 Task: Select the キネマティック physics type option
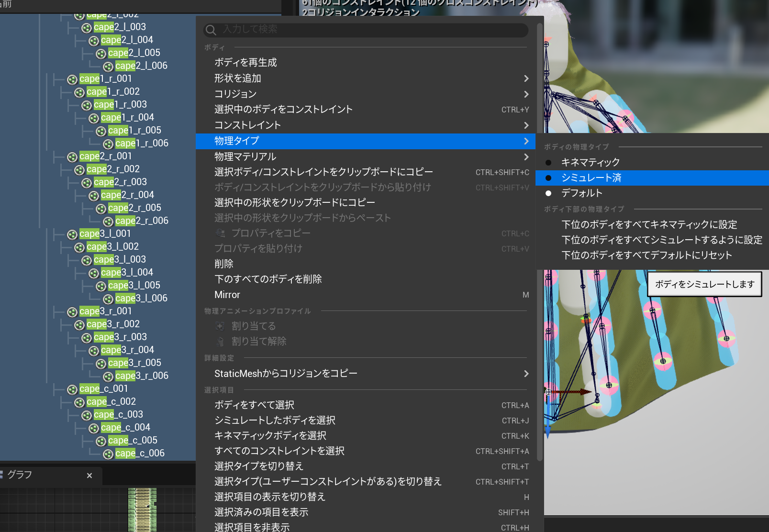(652, 162)
